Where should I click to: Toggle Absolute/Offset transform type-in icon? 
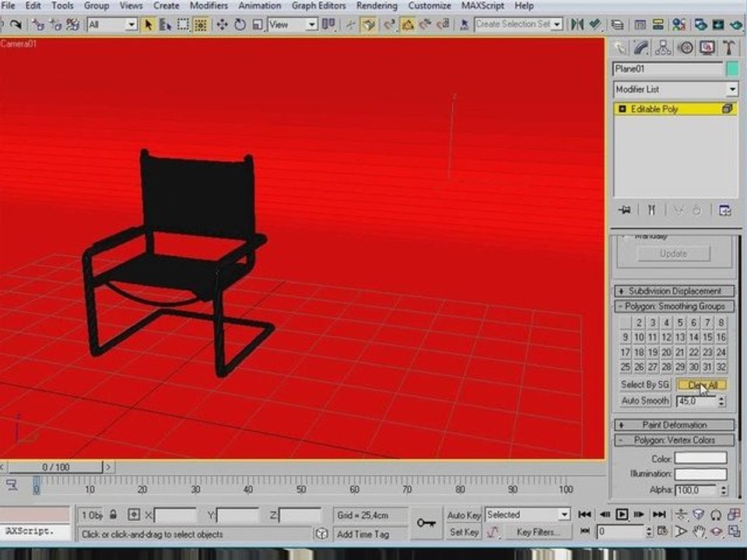[134, 515]
